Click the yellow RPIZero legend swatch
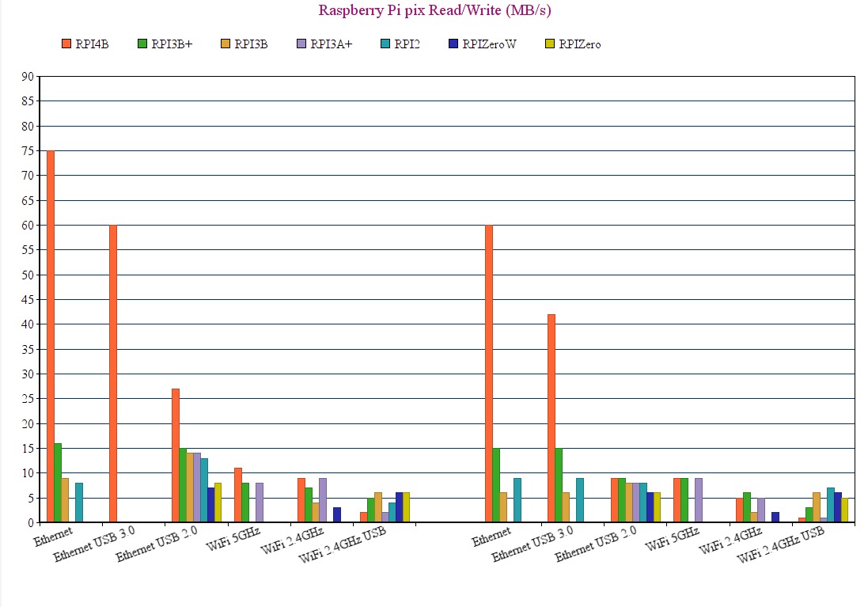 click(x=550, y=44)
